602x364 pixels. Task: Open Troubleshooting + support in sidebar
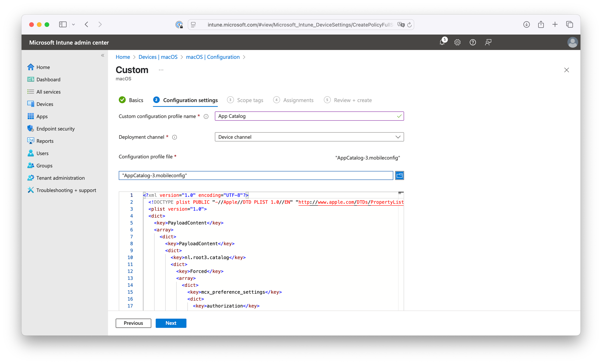tap(66, 190)
